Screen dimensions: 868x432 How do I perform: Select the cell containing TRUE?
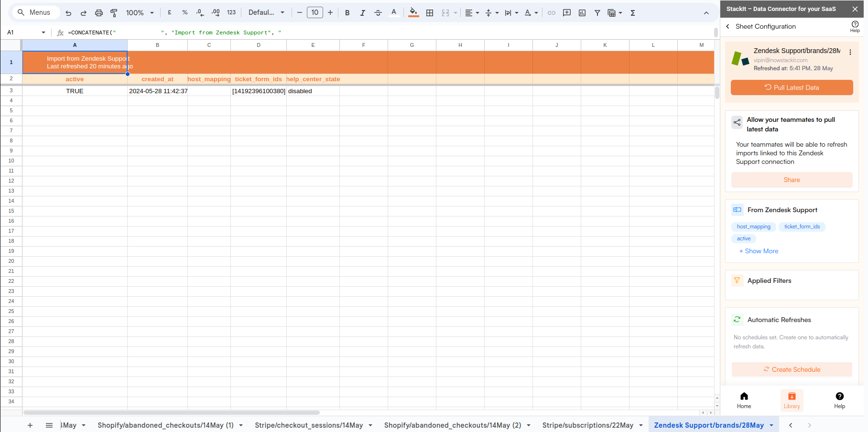coord(75,91)
